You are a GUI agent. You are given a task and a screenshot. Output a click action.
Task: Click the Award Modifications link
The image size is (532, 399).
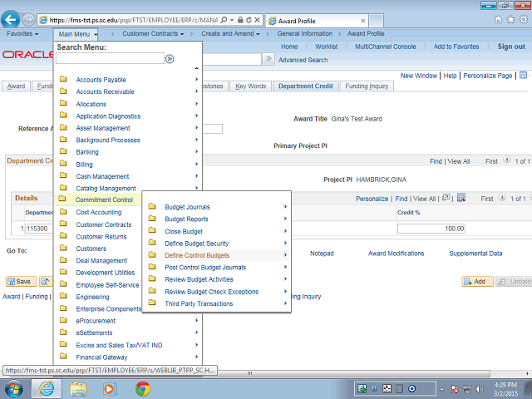[396, 253]
